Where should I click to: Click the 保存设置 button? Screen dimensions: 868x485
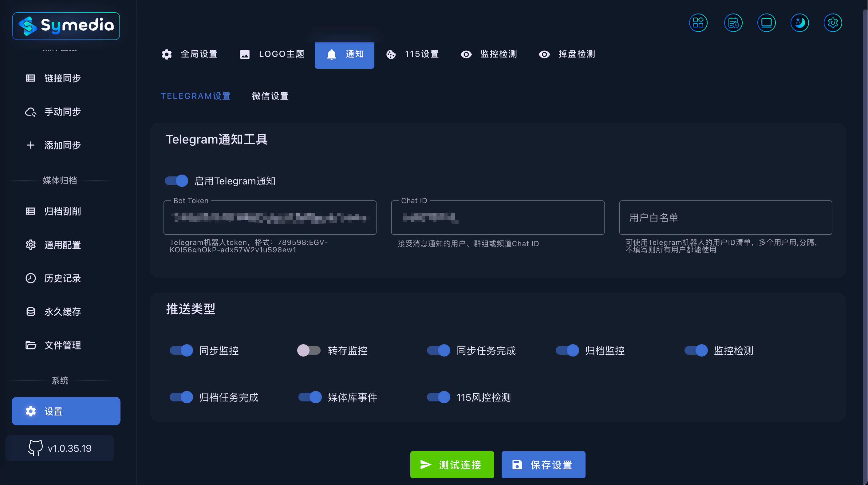point(543,465)
